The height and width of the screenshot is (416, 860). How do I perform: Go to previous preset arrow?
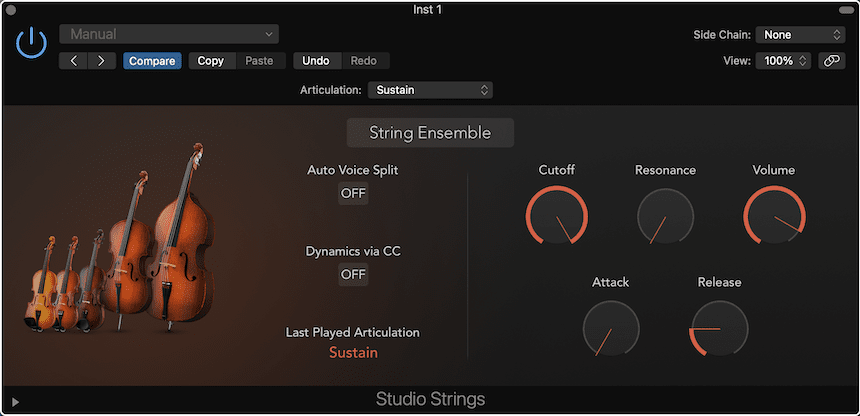click(x=74, y=61)
